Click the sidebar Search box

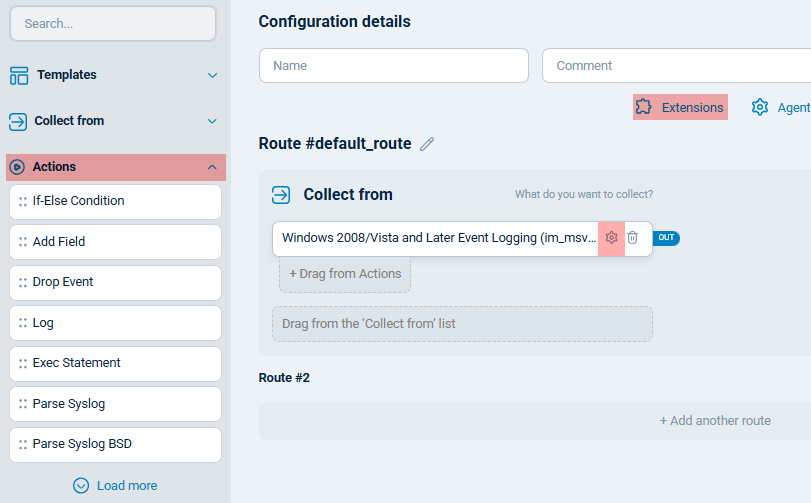click(113, 24)
